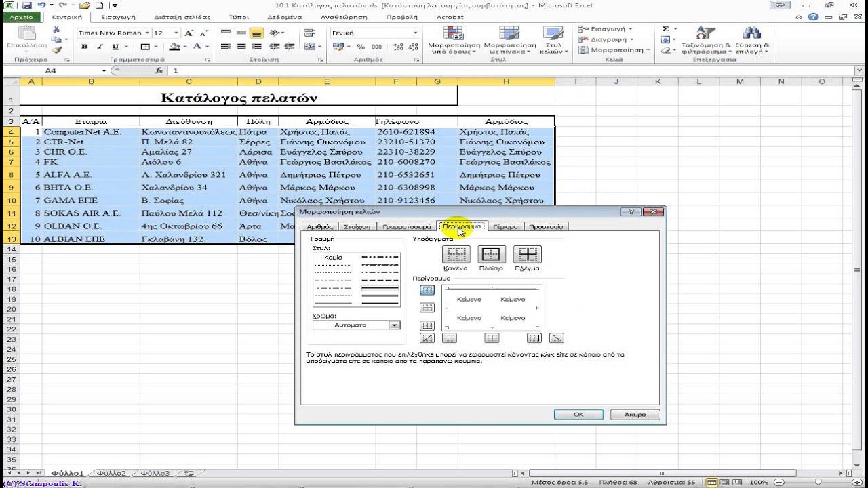Toggle the middle horizontal border button

pyautogui.click(x=427, y=308)
